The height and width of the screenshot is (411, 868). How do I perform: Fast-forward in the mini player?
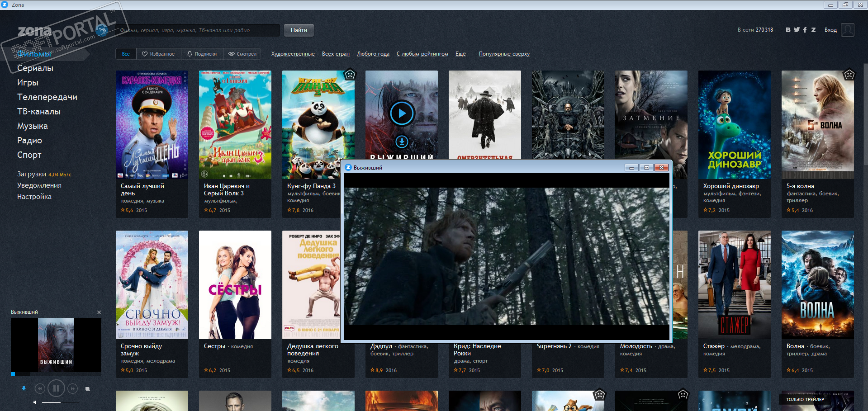tap(72, 388)
